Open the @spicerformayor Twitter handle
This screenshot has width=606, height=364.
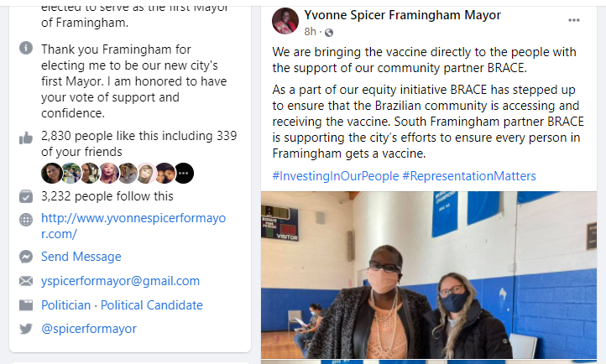[x=88, y=329]
